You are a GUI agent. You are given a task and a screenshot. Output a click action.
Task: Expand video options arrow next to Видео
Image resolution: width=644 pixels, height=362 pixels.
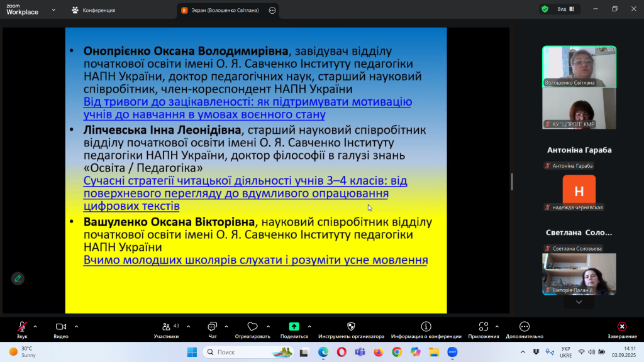(77, 326)
